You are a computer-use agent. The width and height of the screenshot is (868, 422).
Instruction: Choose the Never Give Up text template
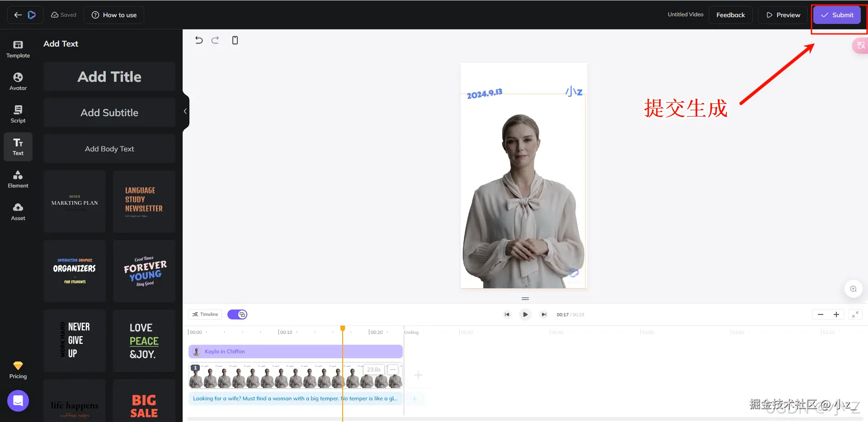[x=75, y=341]
